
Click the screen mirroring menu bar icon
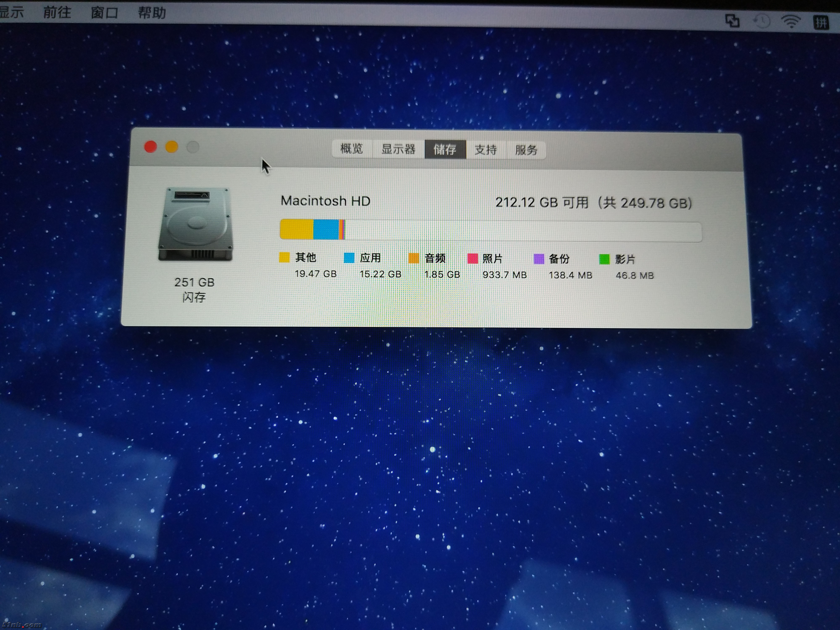[732, 21]
